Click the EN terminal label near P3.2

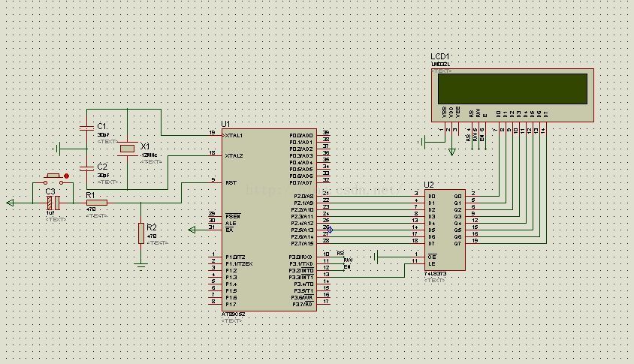point(347,267)
